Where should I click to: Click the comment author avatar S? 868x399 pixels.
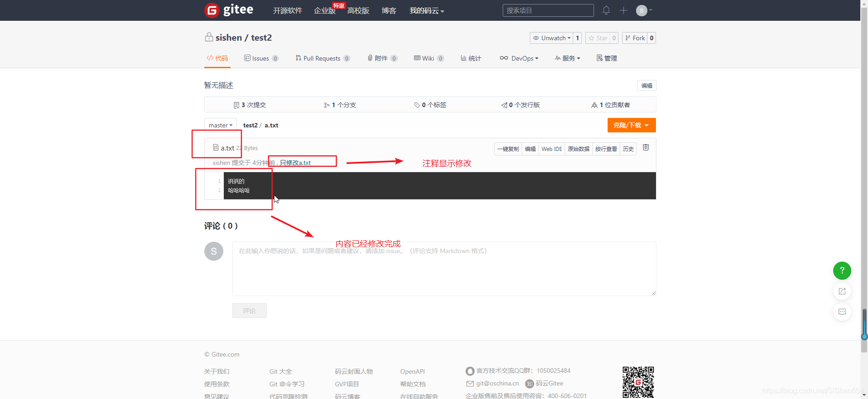(x=214, y=251)
